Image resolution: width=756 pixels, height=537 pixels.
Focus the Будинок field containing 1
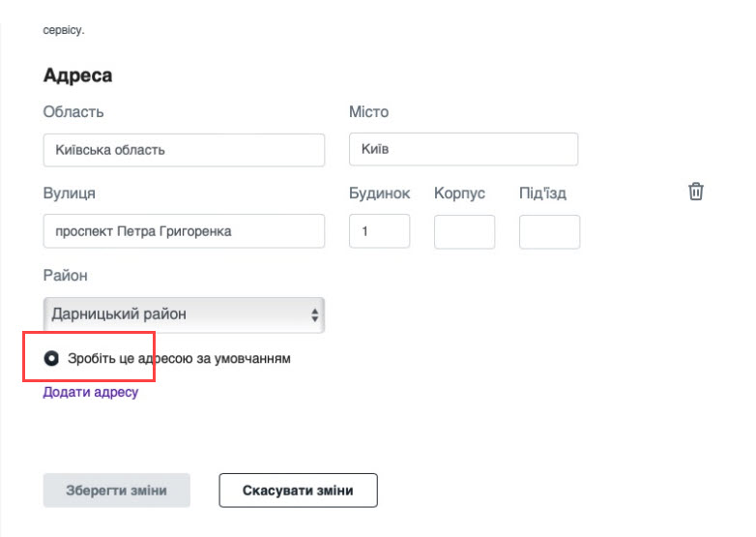(379, 231)
